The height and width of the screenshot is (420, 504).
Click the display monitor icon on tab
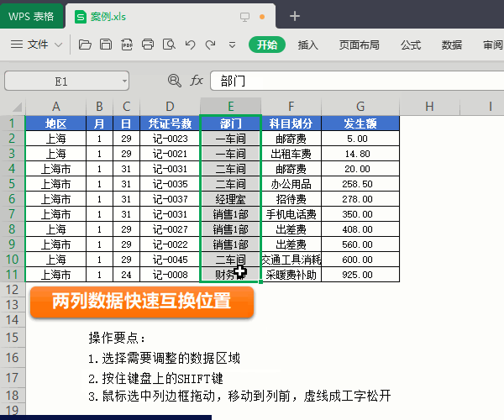pyautogui.click(x=244, y=17)
